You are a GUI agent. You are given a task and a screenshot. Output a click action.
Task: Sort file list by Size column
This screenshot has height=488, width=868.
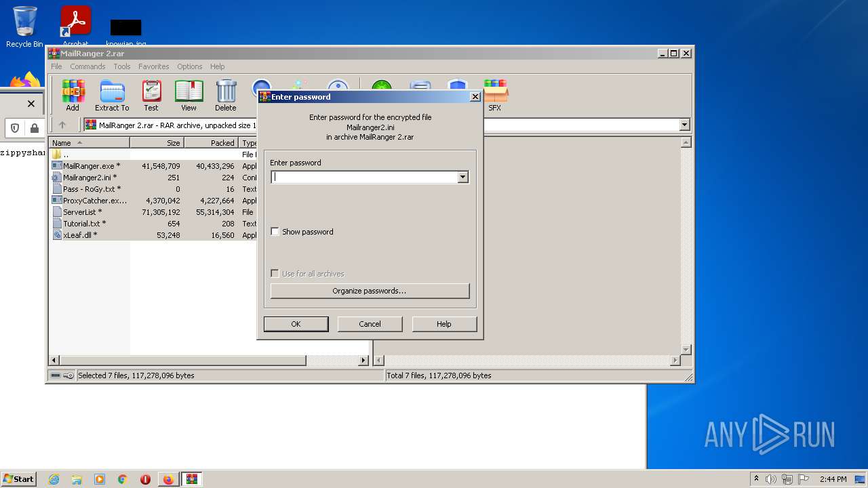coord(157,143)
